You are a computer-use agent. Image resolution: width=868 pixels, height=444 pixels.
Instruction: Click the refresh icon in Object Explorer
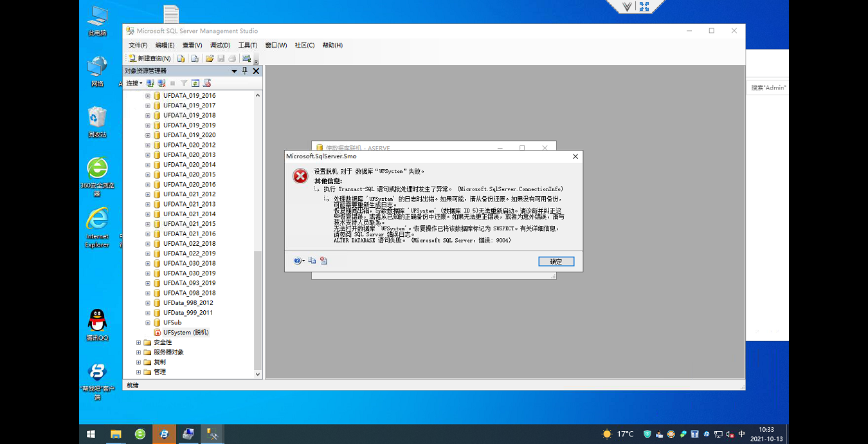click(x=195, y=83)
